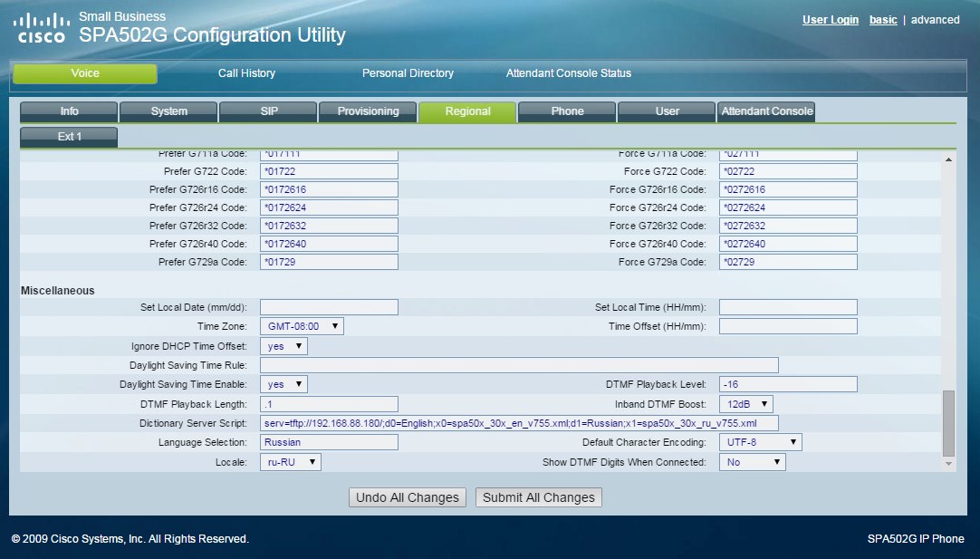980x559 pixels.
Task: Click Force G726r32 Code field
Action: pos(788,226)
